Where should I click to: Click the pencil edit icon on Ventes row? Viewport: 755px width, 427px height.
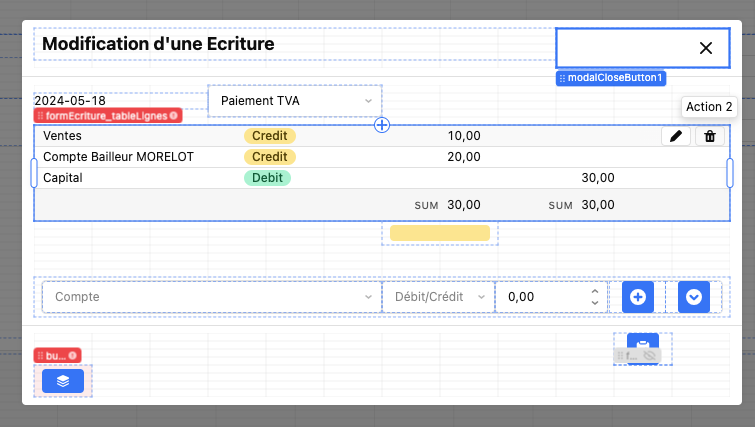click(676, 136)
